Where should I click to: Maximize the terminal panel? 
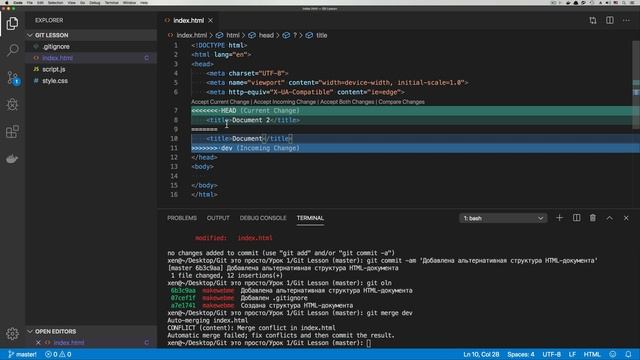coord(609,218)
